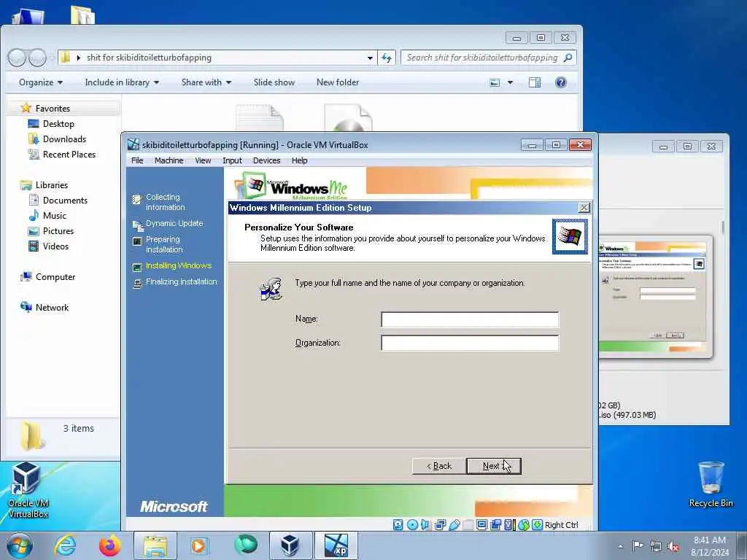
Task: Select Documents library in navigation pane
Action: click(x=65, y=200)
